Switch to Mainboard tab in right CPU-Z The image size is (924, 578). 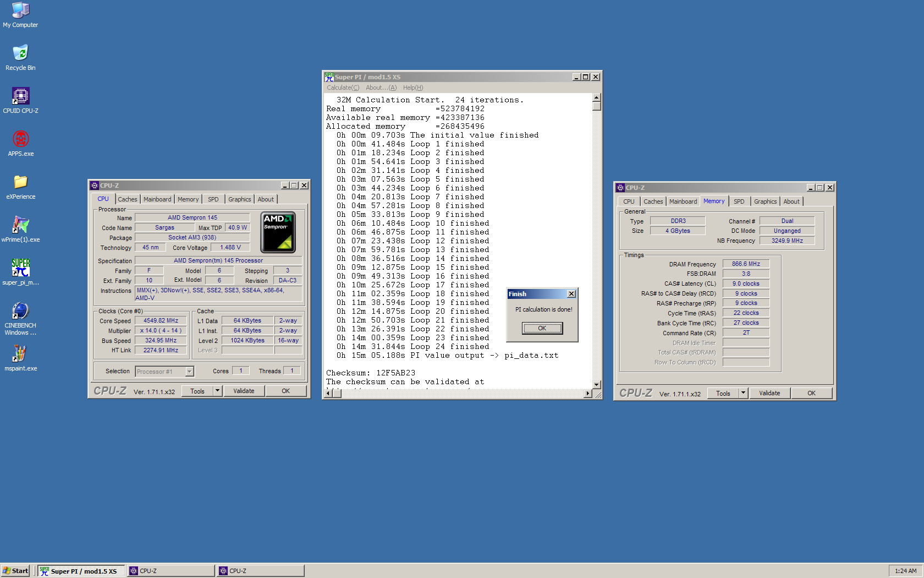click(683, 201)
